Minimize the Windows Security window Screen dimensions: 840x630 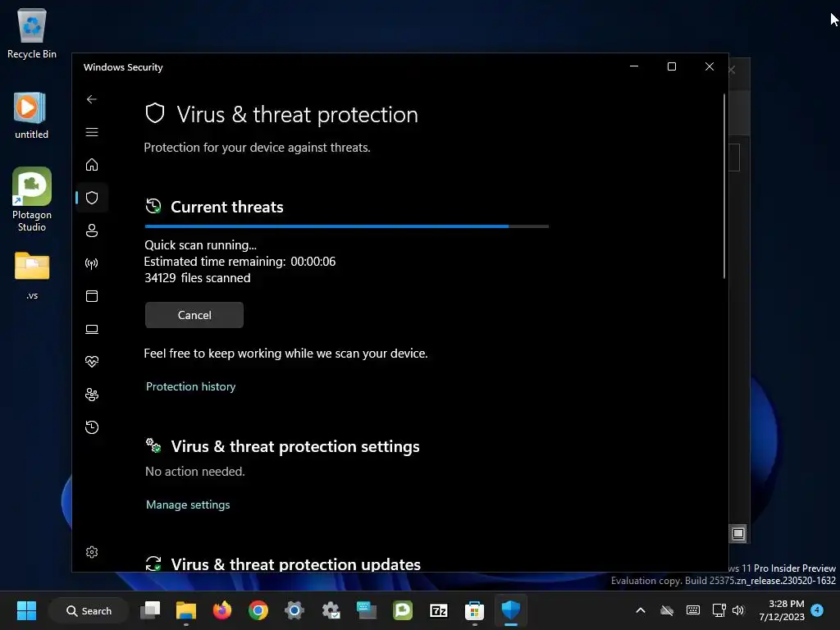pos(634,66)
